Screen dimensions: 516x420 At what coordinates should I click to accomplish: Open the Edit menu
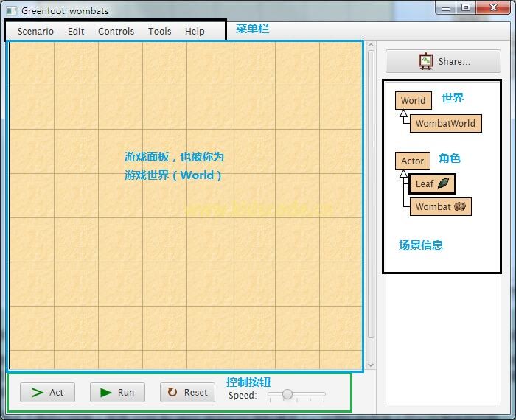point(76,31)
